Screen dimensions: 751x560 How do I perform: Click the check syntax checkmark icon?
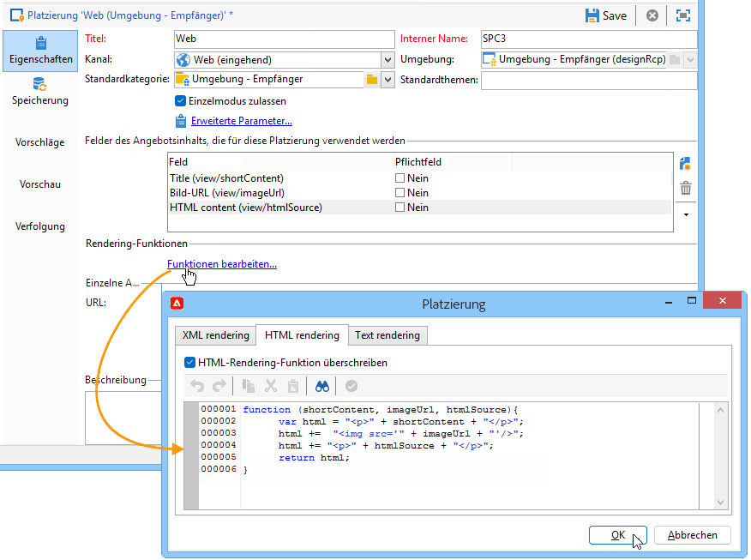[x=351, y=386]
